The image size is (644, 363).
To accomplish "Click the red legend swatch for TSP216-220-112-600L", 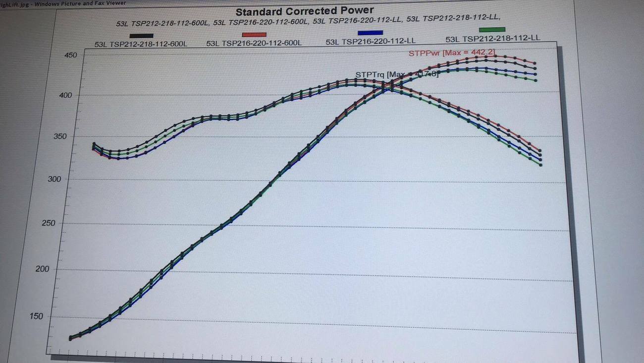I will click(x=254, y=35).
